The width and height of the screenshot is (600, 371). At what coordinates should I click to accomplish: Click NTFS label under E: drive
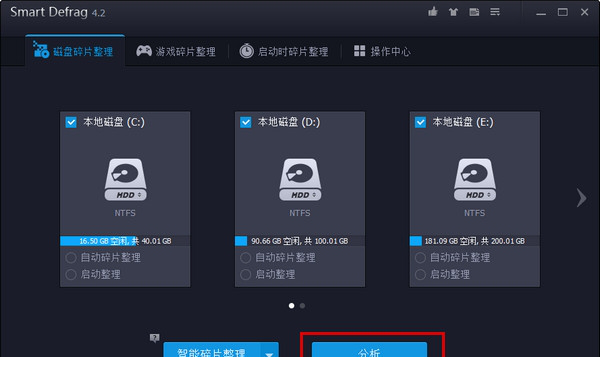[475, 213]
